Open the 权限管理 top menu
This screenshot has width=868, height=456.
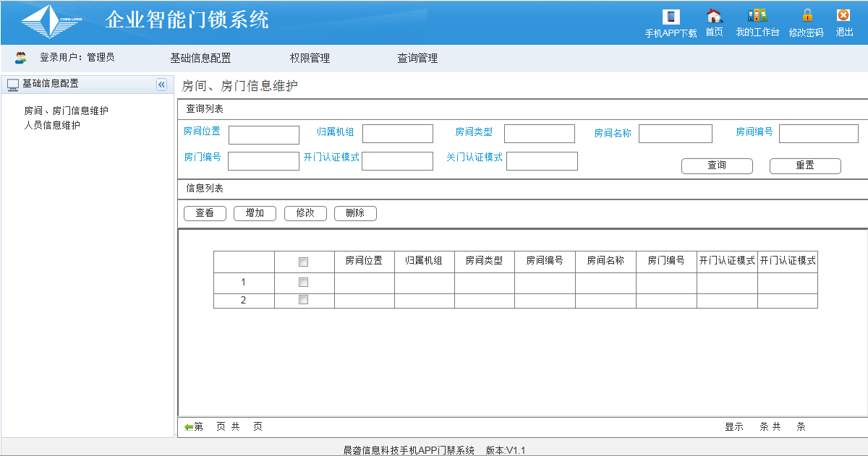pyautogui.click(x=310, y=59)
